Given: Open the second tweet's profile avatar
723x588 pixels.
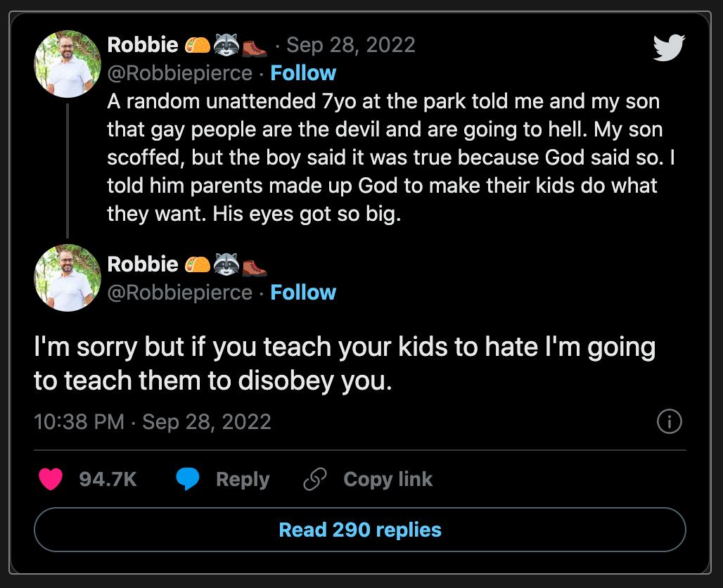Looking at the screenshot, I should pos(68,278).
